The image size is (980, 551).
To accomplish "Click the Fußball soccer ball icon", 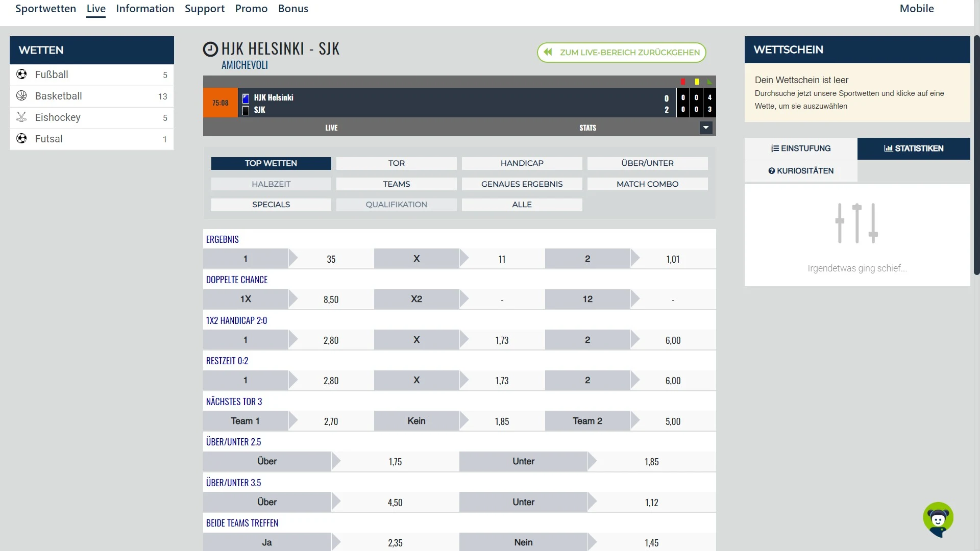I will click(x=21, y=74).
